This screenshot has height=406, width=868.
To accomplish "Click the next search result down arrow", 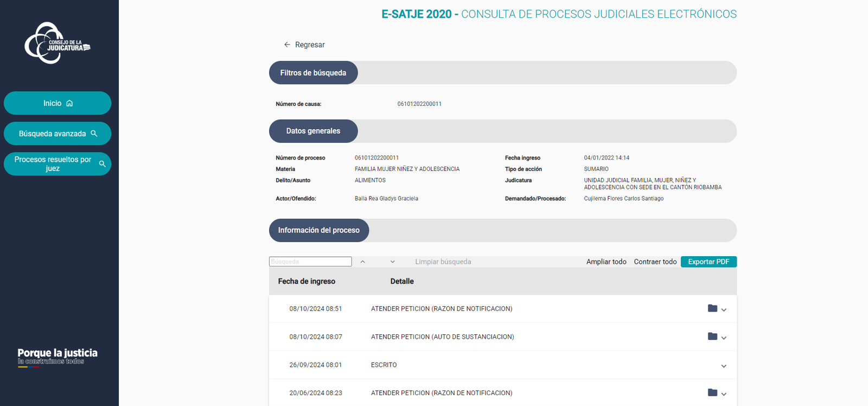I will (x=392, y=262).
